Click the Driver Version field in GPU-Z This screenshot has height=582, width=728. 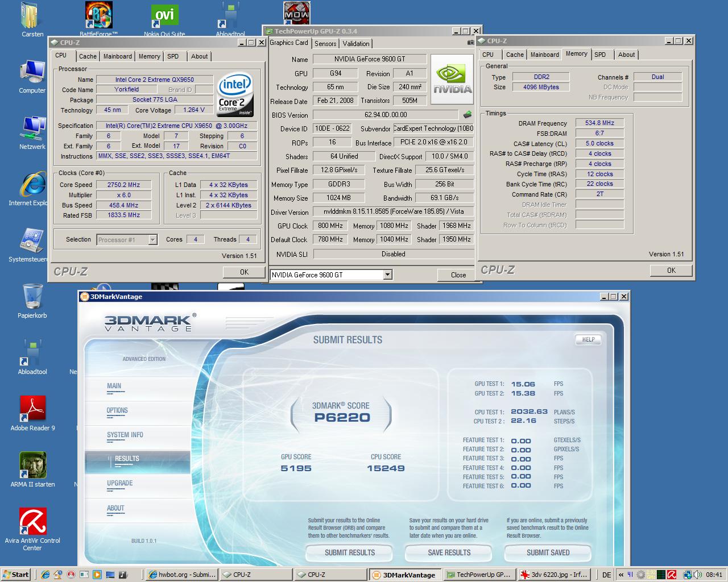pos(393,211)
